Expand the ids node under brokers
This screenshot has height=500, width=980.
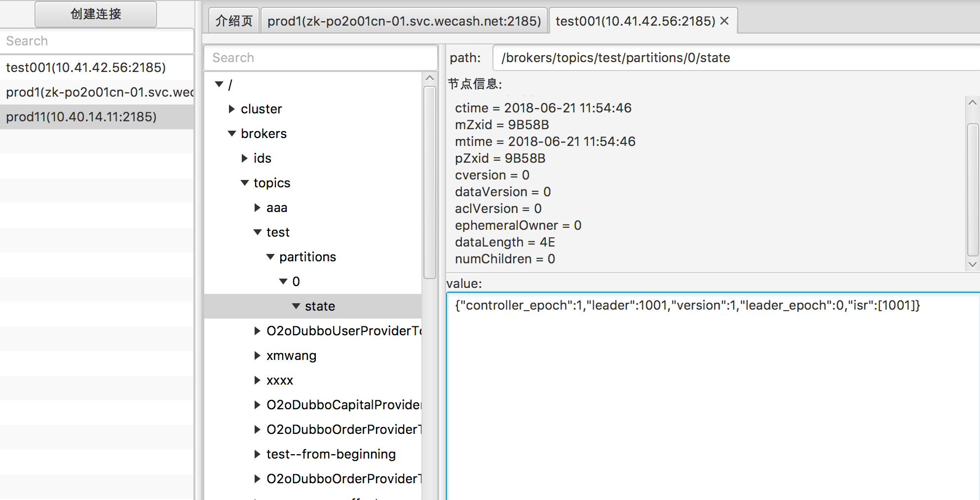click(x=244, y=158)
